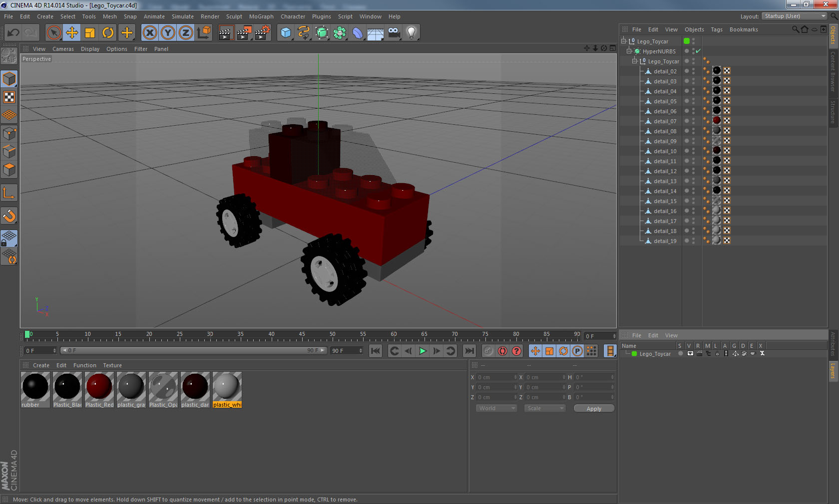This screenshot has height=504, width=839.
Task: Add Floor environment object icon
Action: 376,33
